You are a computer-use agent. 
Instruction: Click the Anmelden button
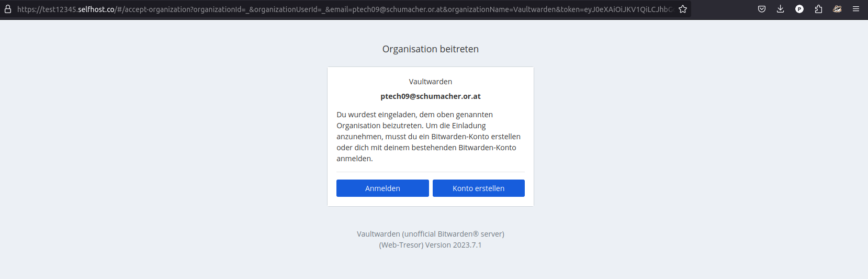coord(382,188)
